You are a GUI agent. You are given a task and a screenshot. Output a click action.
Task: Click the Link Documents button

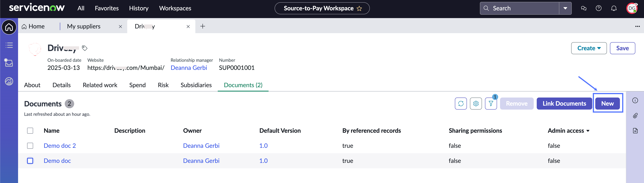(x=564, y=104)
